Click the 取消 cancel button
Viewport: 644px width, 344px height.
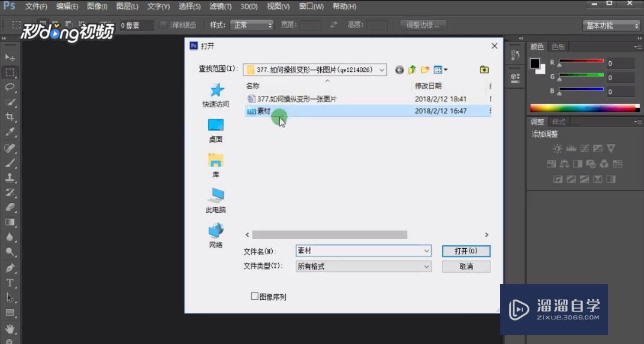[x=466, y=267]
